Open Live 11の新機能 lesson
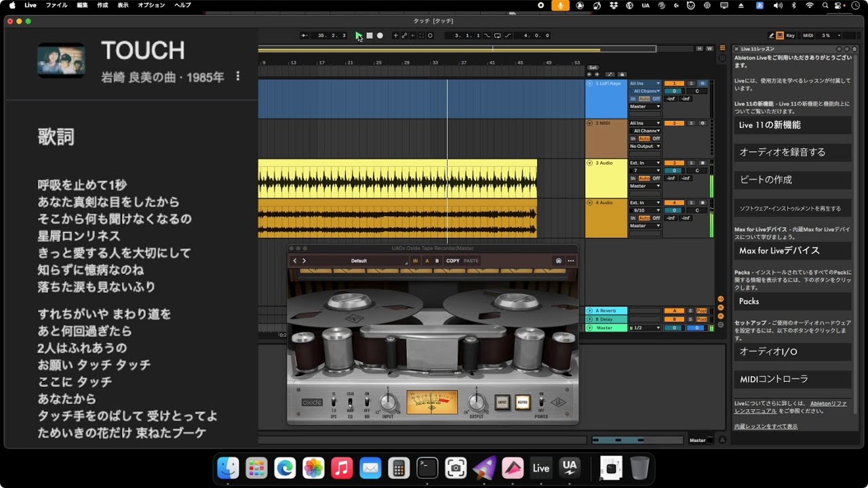The image size is (868, 488). (x=793, y=125)
